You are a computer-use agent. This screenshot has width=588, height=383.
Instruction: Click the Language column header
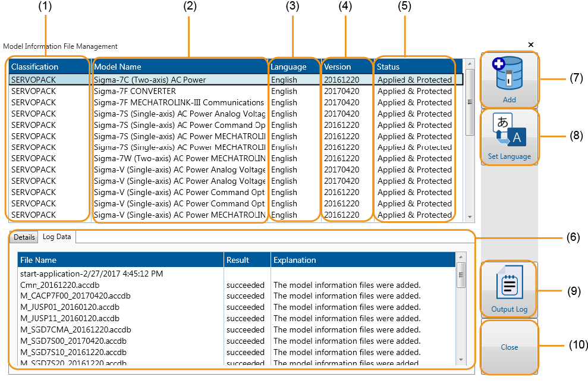click(288, 67)
